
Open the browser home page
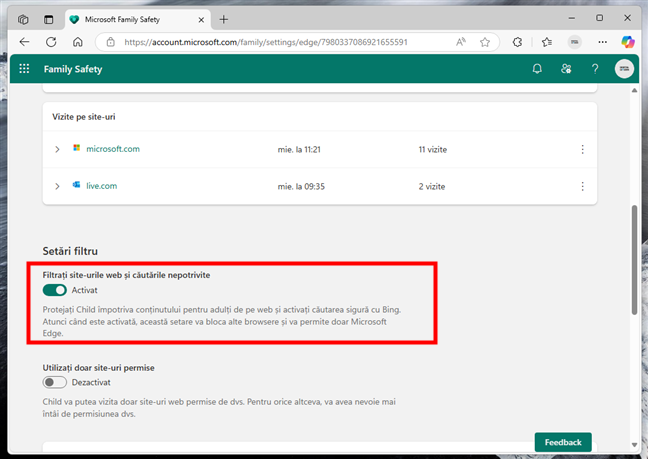[x=78, y=42]
